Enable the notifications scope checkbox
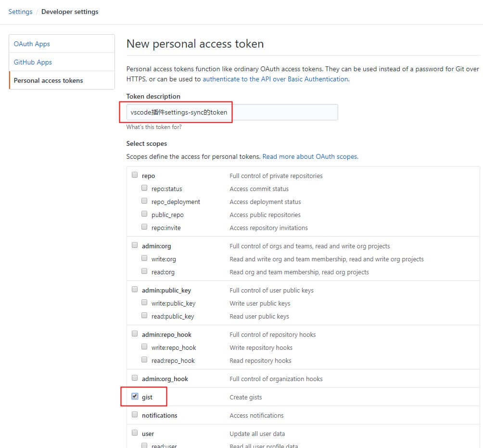The image size is (483, 448). click(135, 415)
